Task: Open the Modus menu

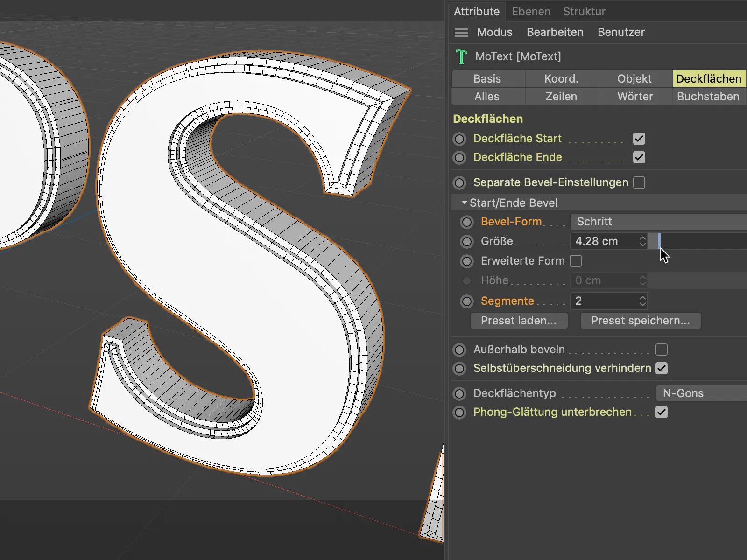Action: tap(495, 32)
